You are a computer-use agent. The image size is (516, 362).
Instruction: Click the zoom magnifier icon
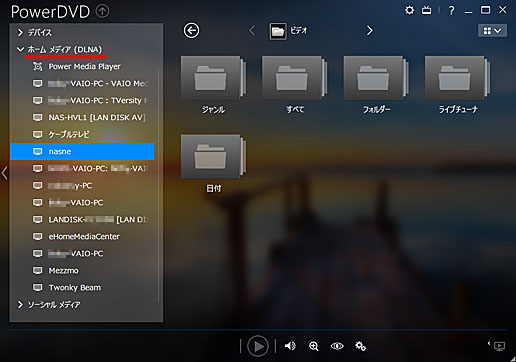point(314,346)
